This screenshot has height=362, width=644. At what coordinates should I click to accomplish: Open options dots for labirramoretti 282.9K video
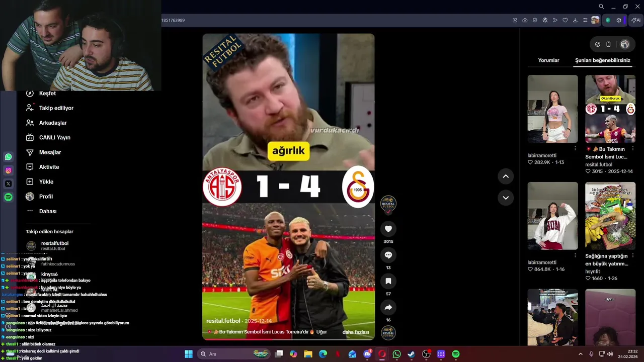pos(575,148)
